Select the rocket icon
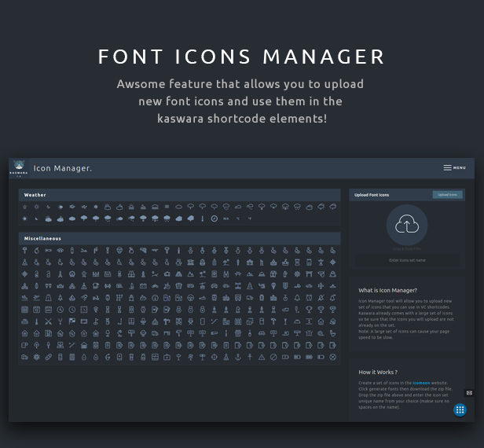 pyautogui.click(x=60, y=298)
